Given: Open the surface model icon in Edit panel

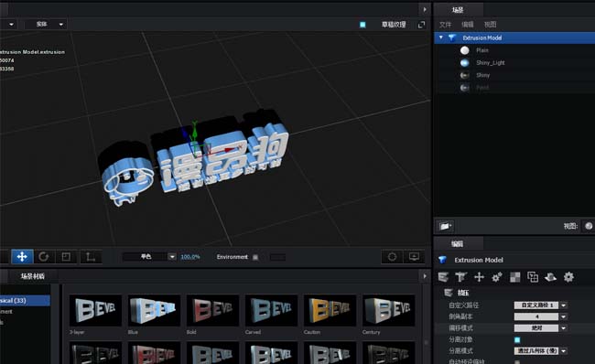Looking at the screenshot, I should click(550, 277).
